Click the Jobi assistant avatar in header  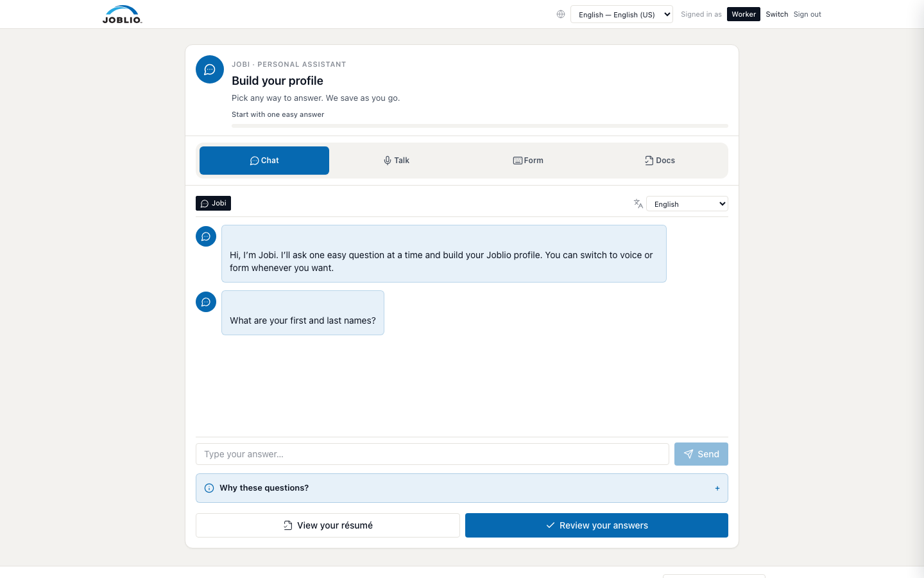(x=210, y=69)
